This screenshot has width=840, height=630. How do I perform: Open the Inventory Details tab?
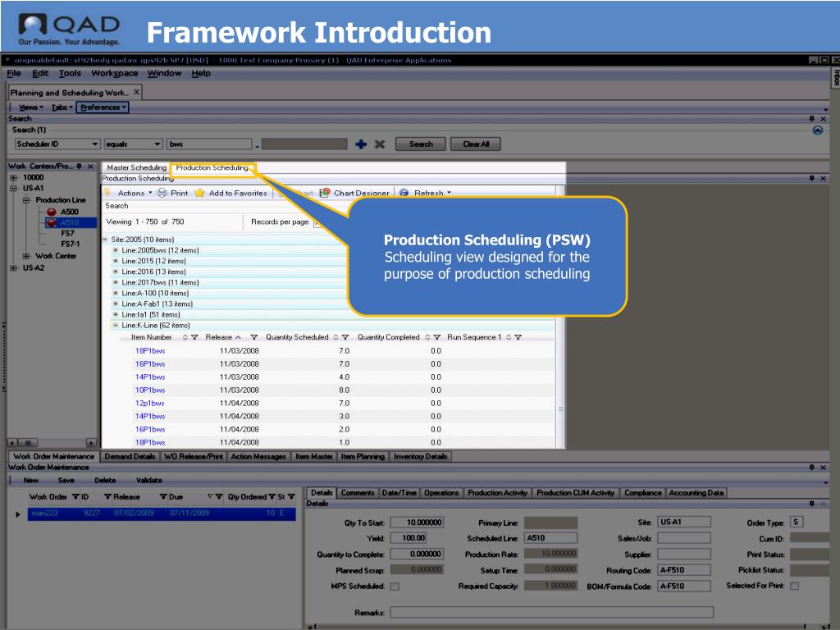(421, 456)
